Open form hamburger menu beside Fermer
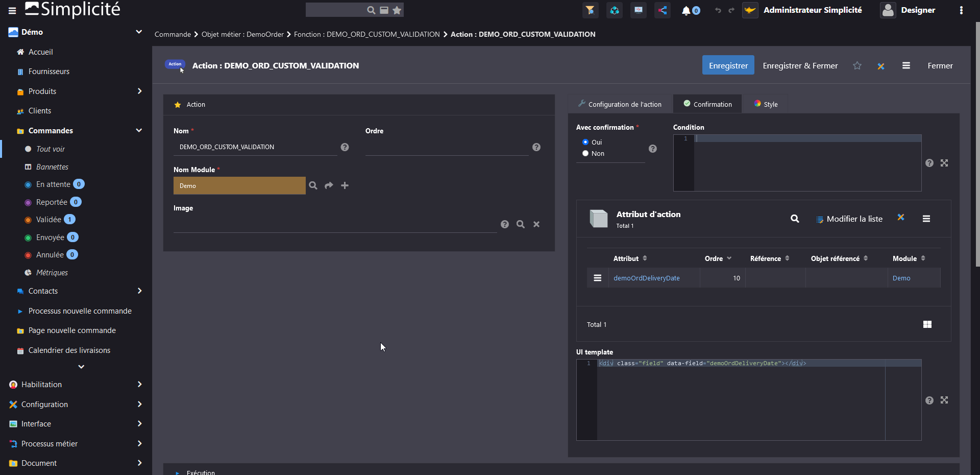The height and width of the screenshot is (475, 980). (906, 65)
